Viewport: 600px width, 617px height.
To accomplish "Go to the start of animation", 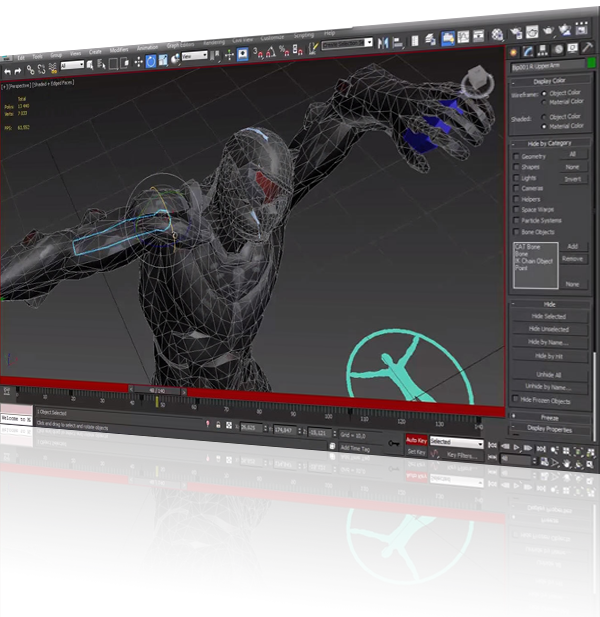I will (492, 445).
